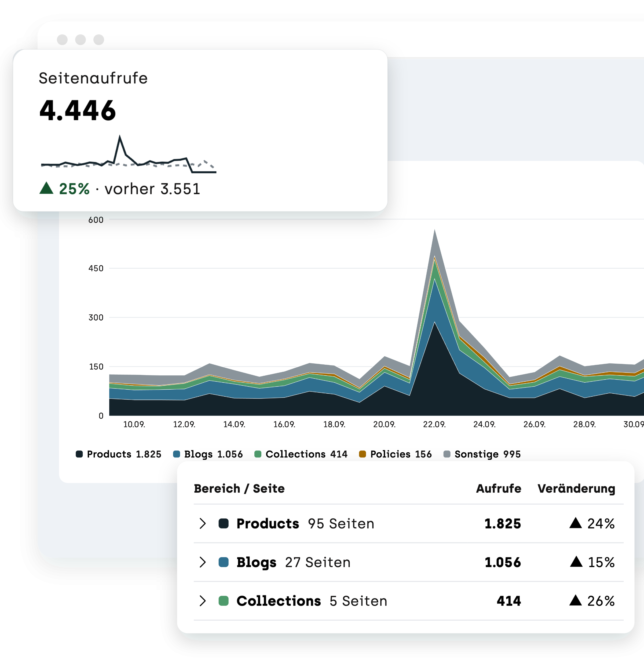
Task: Expand the Blogs row chevron
Action: (203, 562)
